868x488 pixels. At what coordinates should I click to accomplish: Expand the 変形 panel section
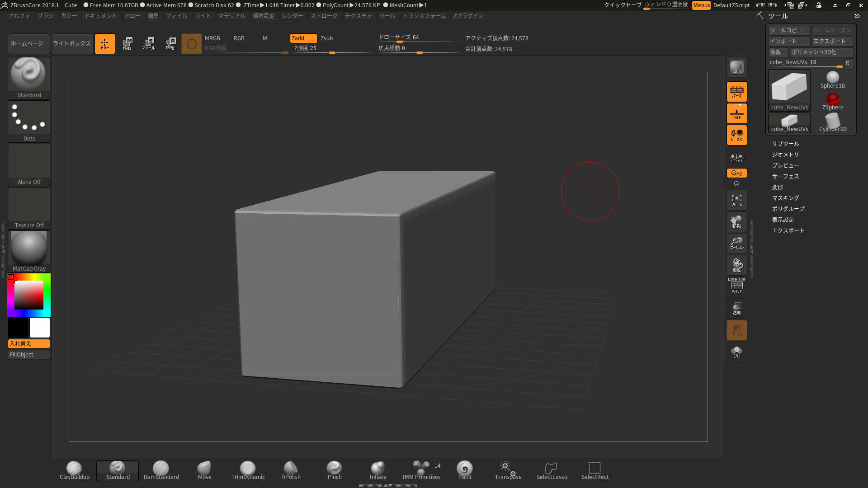(x=777, y=187)
